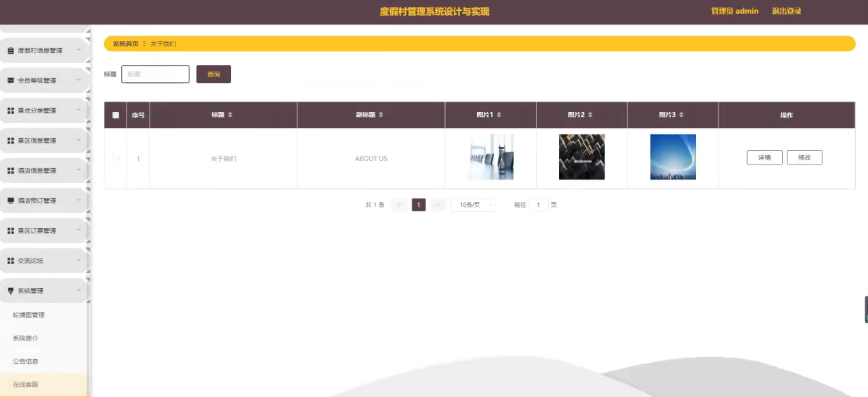Click the 会员等级管理 chat icon
The width and height of the screenshot is (868, 397).
click(11, 80)
